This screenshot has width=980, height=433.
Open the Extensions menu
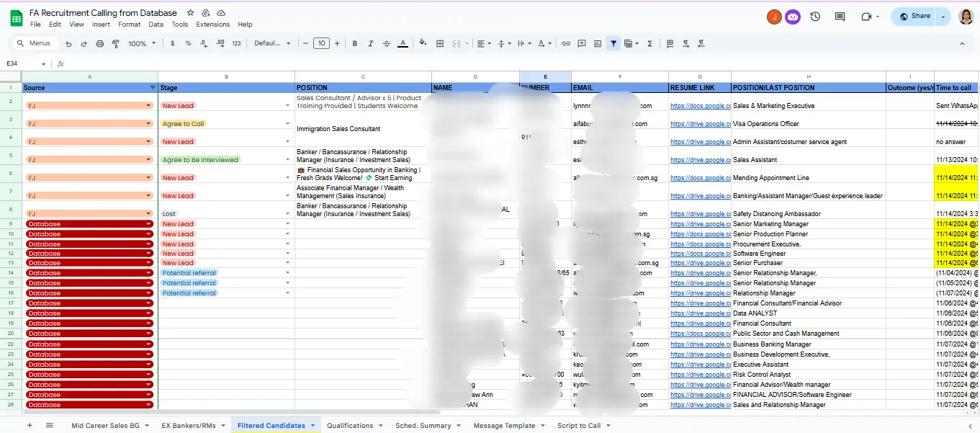click(x=212, y=24)
